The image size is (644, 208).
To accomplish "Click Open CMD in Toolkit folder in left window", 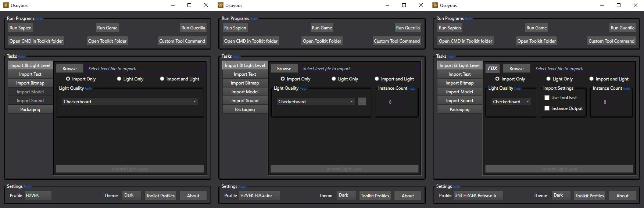I will coord(36,41).
